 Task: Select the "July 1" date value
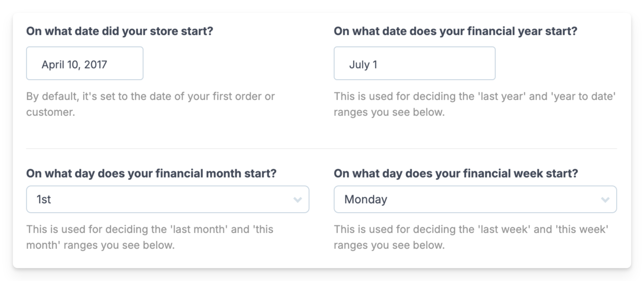363,64
